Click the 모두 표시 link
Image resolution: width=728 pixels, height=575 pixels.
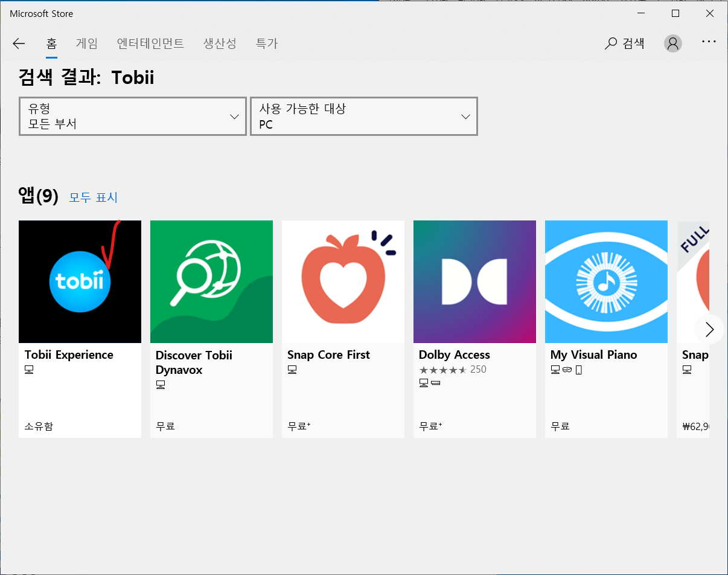[94, 198]
